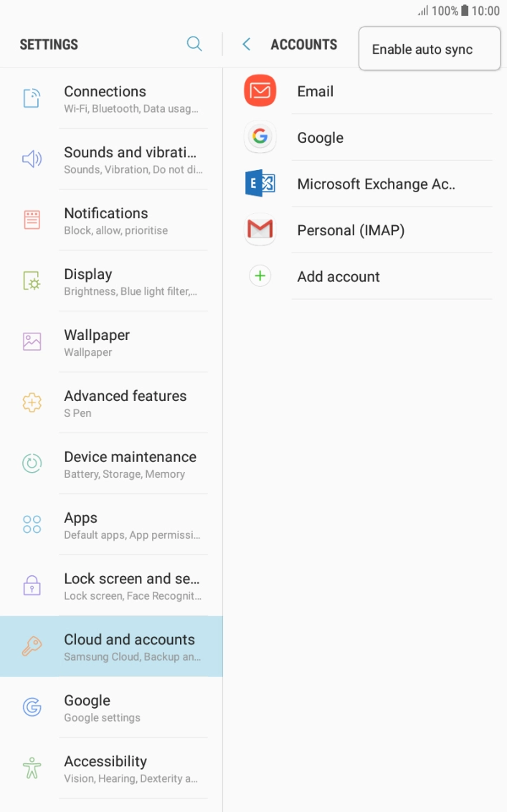Viewport: 507px width, 812px height.
Task: Tap the 100% battery percentage text
Action: (445, 11)
